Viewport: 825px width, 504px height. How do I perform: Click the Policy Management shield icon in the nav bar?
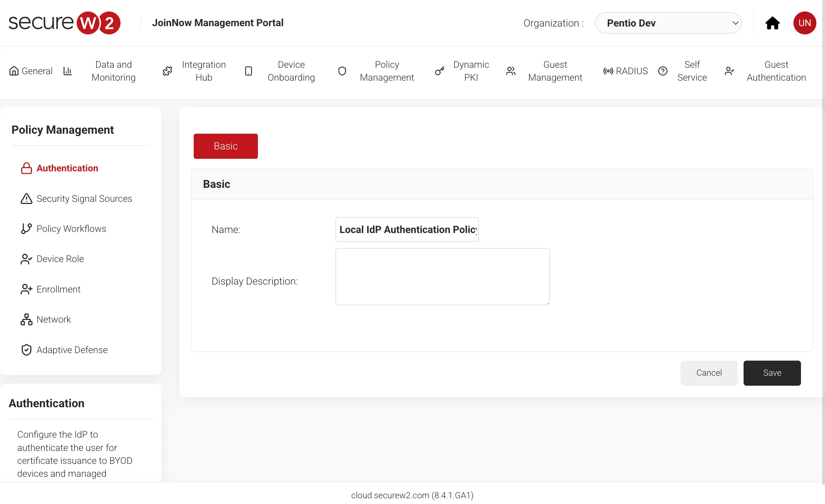[x=342, y=71]
